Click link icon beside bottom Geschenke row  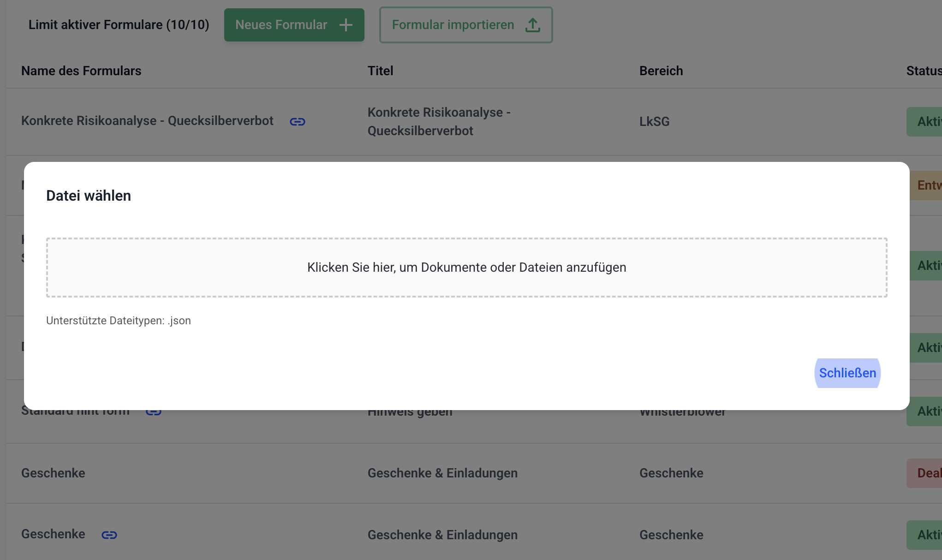coord(109,535)
